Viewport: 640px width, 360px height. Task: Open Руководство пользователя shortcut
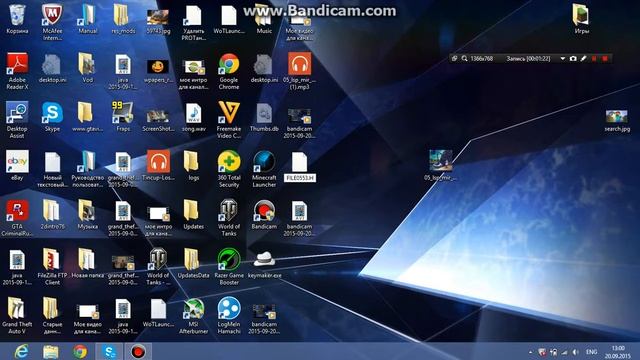click(87, 169)
